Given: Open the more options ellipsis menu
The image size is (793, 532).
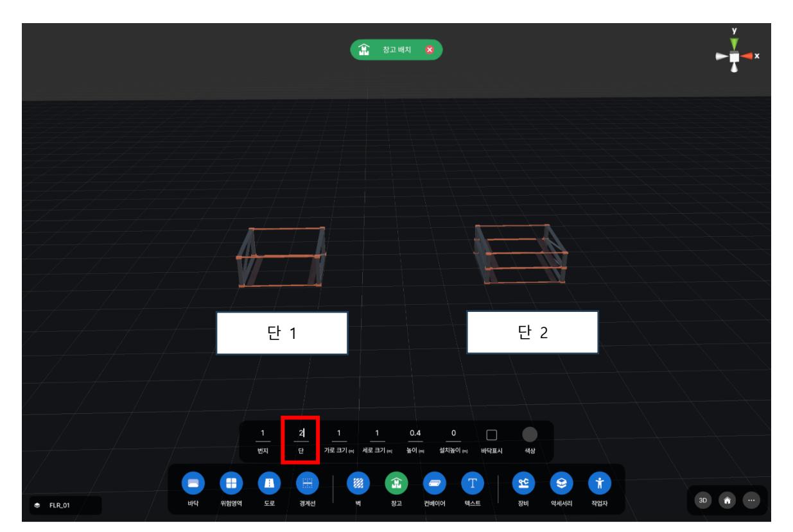Looking at the screenshot, I should (749, 499).
